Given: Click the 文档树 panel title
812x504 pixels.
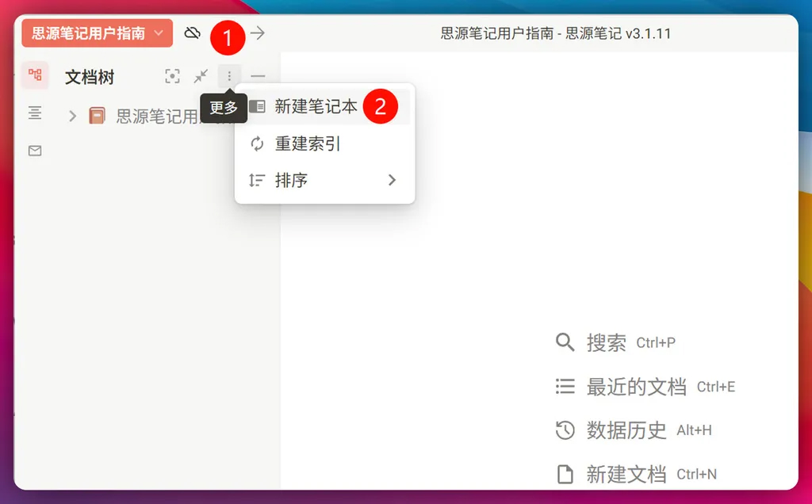Looking at the screenshot, I should tap(90, 77).
